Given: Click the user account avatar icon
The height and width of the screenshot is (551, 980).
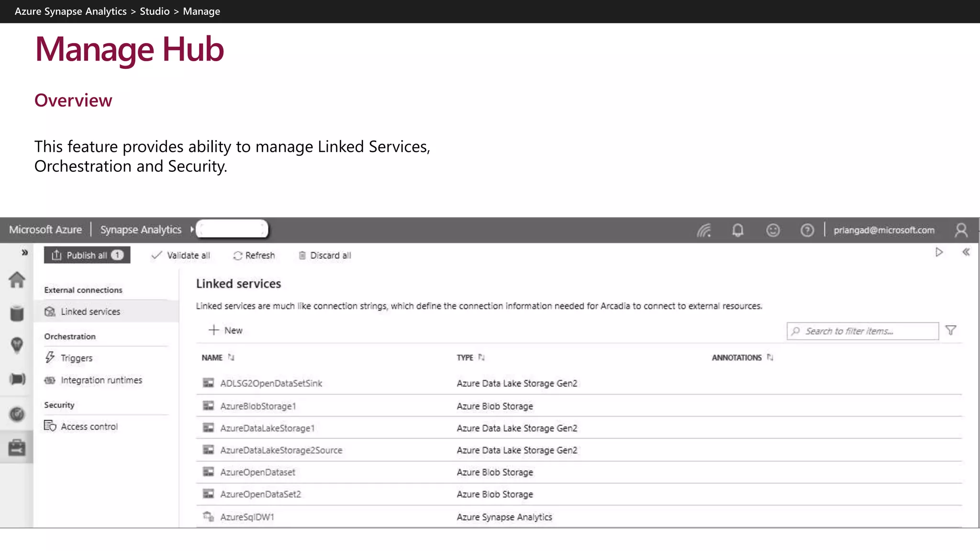Looking at the screenshot, I should tap(961, 231).
